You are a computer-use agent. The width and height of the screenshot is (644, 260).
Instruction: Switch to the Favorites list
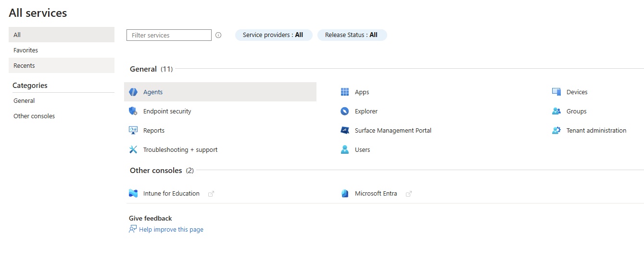tap(25, 50)
